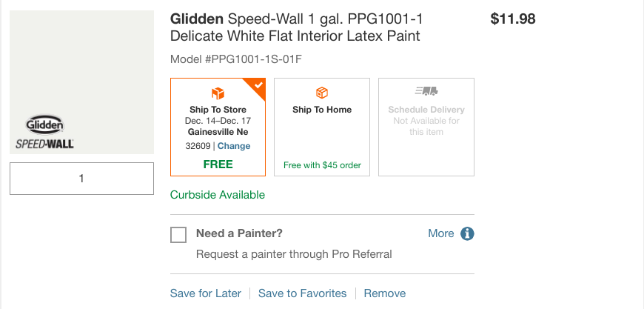644x309 pixels.
Task: Click Save for Later link
Action: click(206, 293)
